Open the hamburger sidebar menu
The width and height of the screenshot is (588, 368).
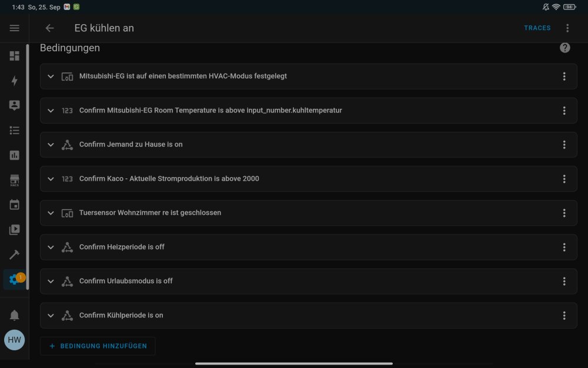[14, 28]
